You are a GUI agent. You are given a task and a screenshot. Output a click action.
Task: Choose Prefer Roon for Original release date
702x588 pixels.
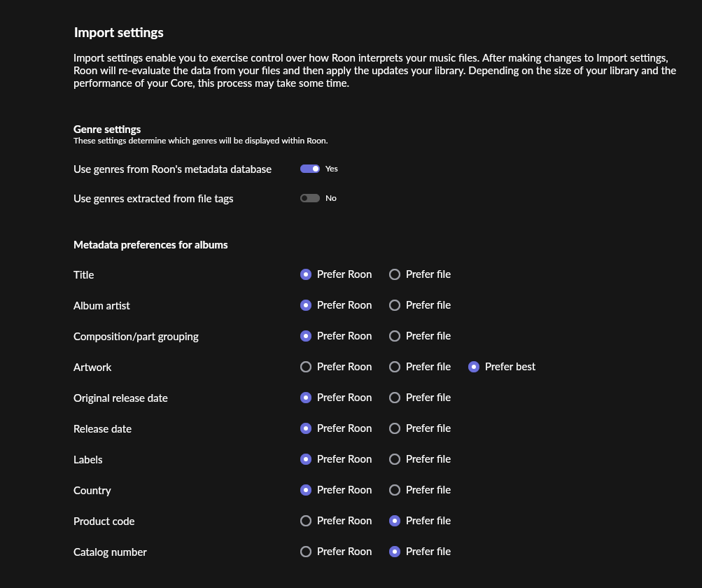tap(306, 398)
